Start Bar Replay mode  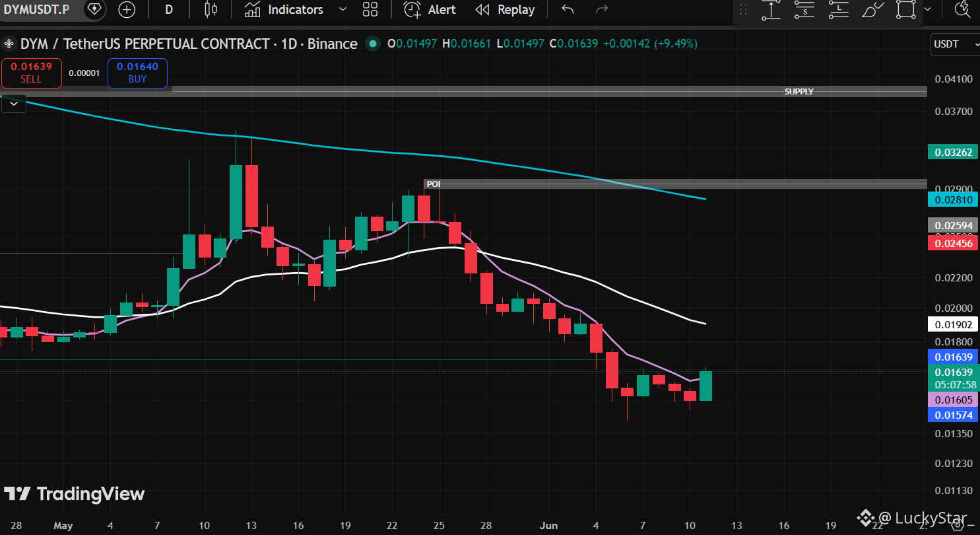(506, 9)
